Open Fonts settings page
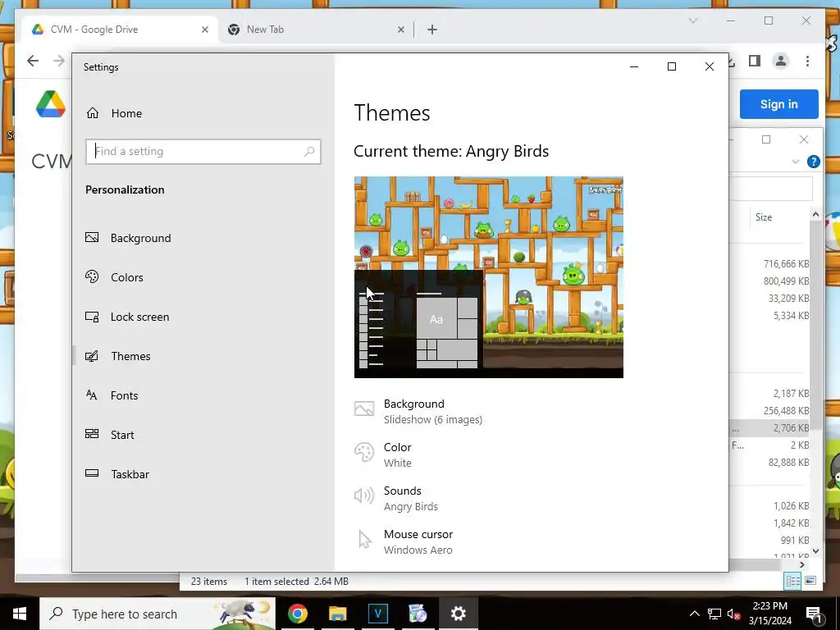 tap(112, 395)
